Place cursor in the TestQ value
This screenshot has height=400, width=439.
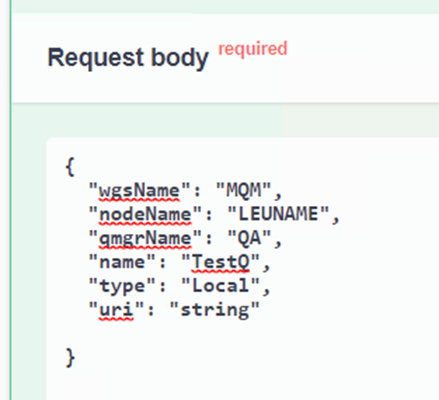coord(220,262)
